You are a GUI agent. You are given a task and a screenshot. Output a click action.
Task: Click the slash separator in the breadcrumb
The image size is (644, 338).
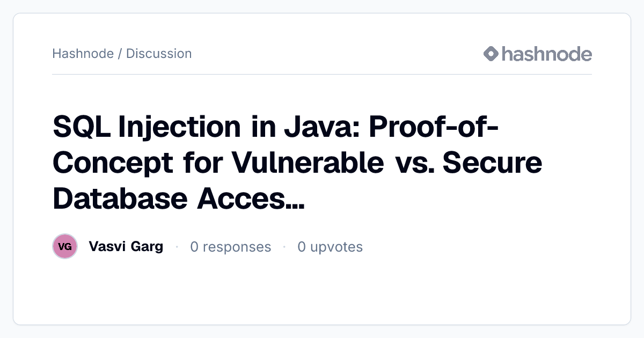120,54
